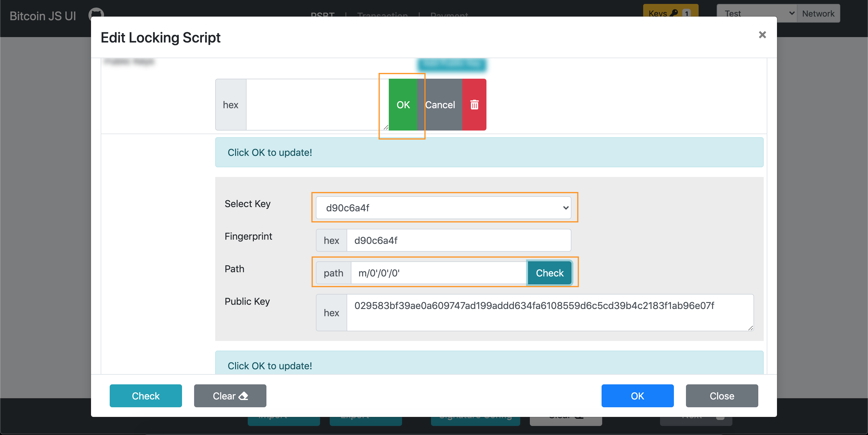Switch to the PSBT tab

[x=322, y=15]
